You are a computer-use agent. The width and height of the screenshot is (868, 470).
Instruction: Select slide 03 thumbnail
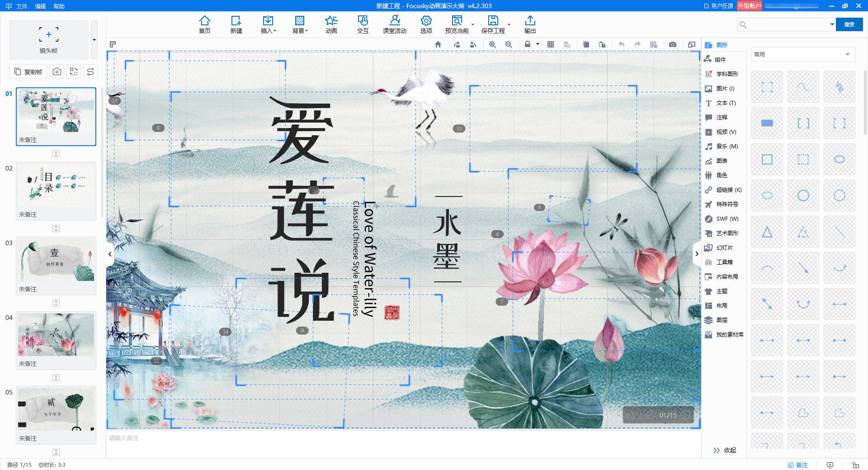point(56,260)
